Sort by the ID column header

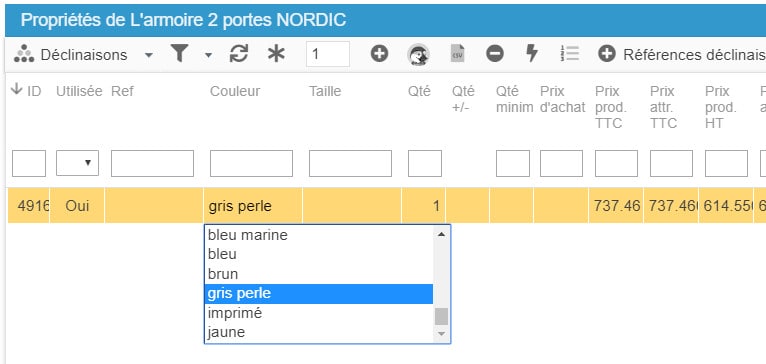tap(26, 91)
